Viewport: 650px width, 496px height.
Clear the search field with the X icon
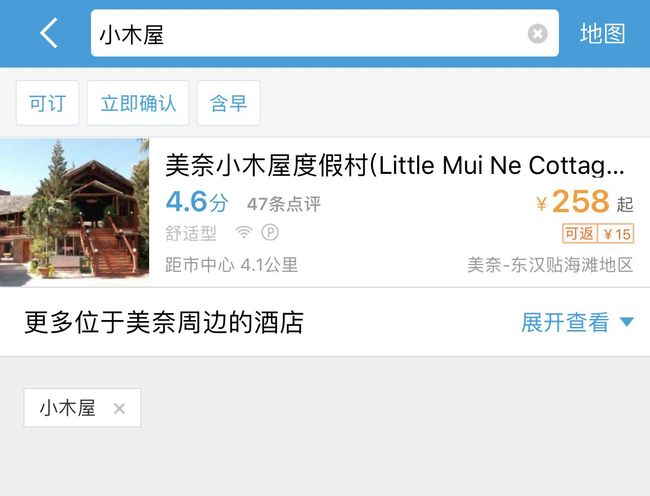[x=537, y=34]
